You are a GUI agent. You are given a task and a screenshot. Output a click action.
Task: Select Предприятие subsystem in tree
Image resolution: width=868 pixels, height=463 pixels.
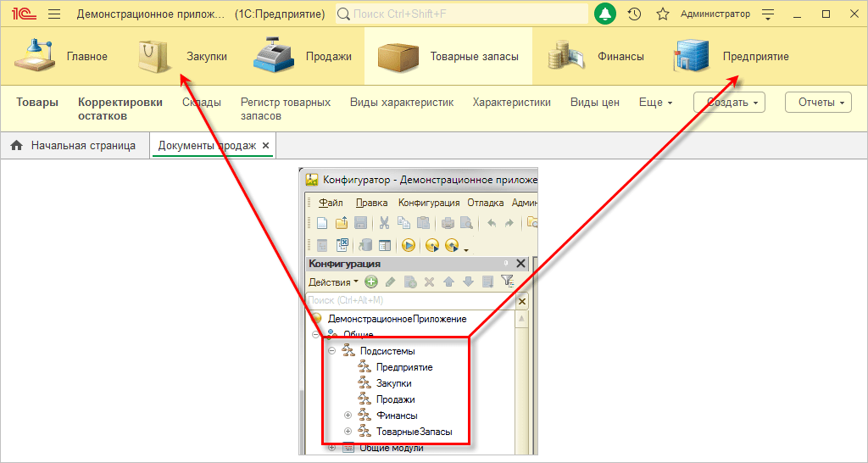[x=404, y=367]
